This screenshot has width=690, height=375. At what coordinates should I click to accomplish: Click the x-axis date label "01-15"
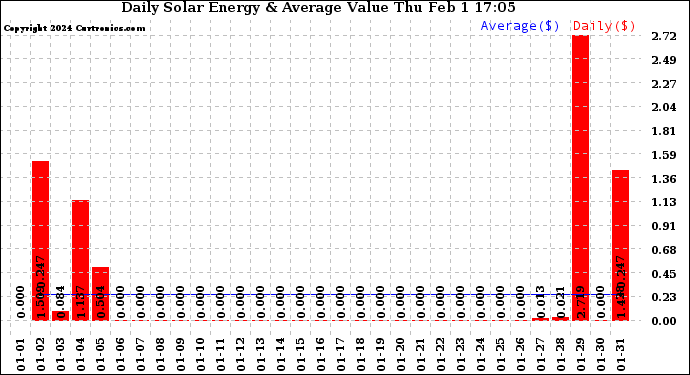click(x=301, y=355)
